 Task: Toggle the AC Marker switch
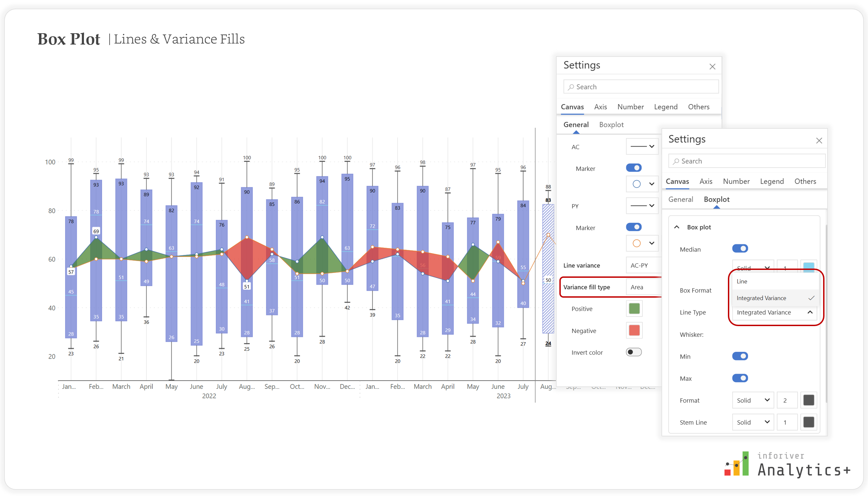pos(633,168)
